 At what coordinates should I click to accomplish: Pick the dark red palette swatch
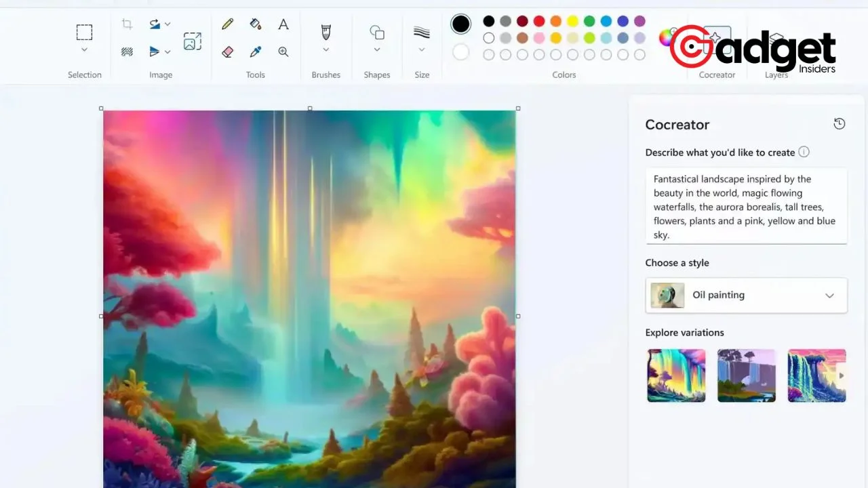click(x=522, y=21)
